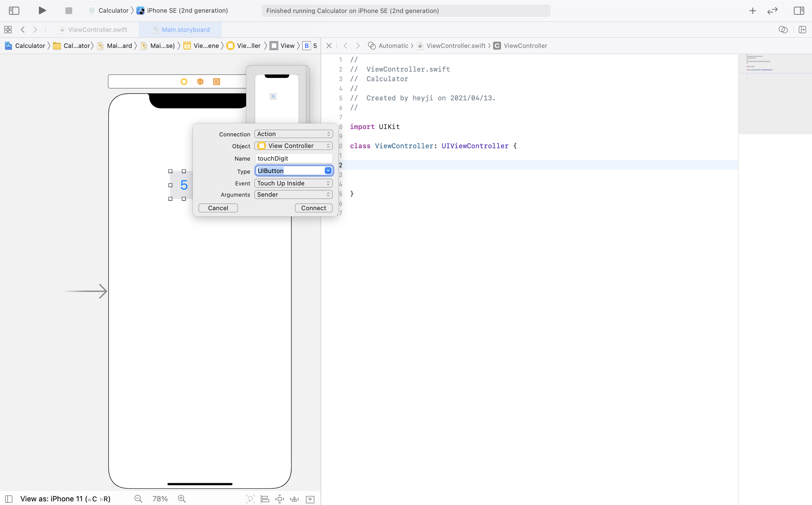Zoom in the storyboard canvas
This screenshot has width=812, height=505.
click(x=182, y=499)
